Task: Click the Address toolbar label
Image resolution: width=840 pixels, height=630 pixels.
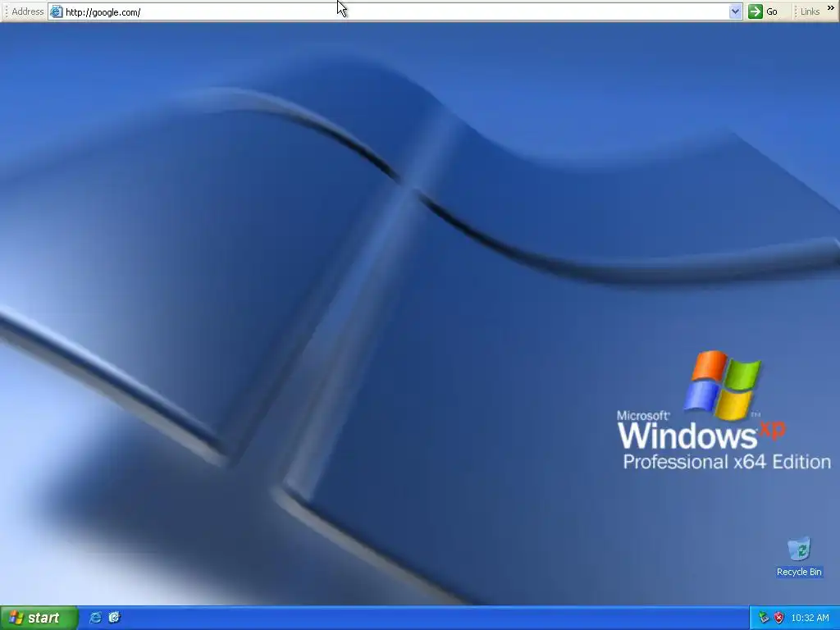Action: pyautogui.click(x=27, y=11)
